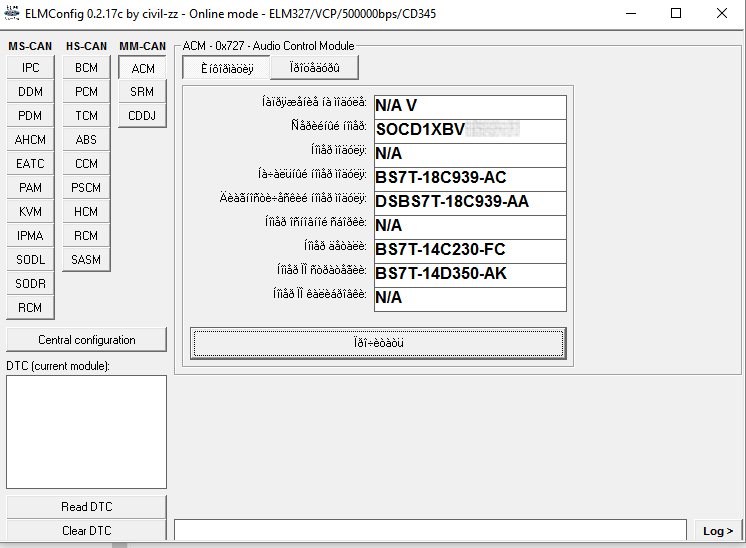The height and width of the screenshot is (548, 746).
Task: Open the BCM module
Action: pos(86,68)
